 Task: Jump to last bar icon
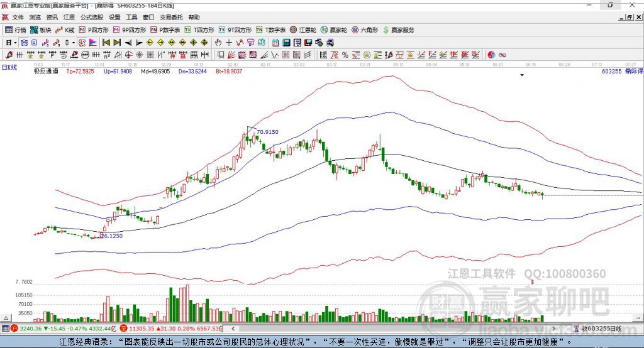point(117,43)
